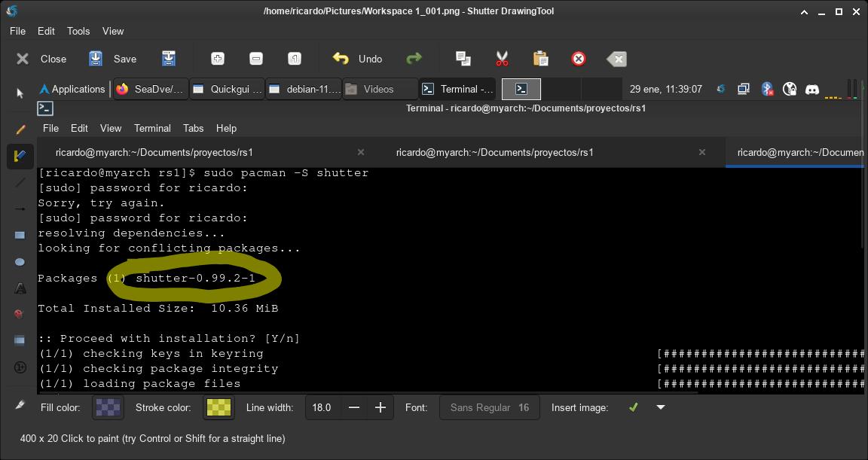Click 'sudo pacman -S shutter' command text
Image resolution: width=868 pixels, height=460 pixels.
pos(286,173)
